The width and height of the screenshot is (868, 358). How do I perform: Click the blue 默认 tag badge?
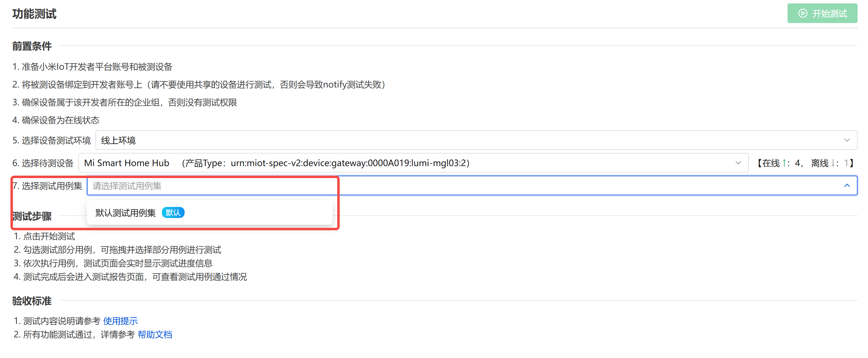coord(173,213)
